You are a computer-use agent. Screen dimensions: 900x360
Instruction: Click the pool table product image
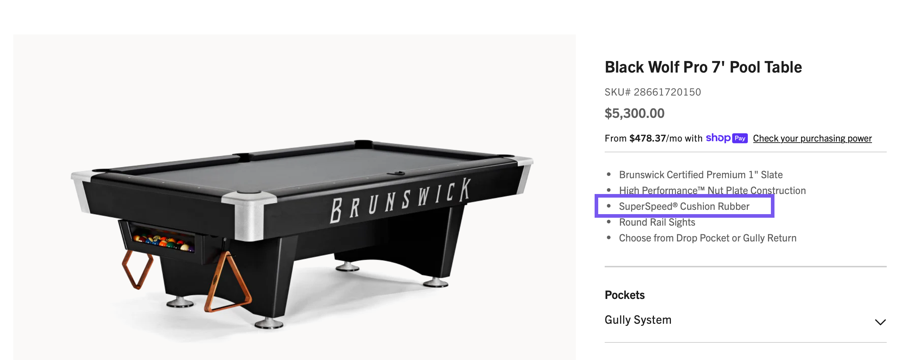(294, 197)
